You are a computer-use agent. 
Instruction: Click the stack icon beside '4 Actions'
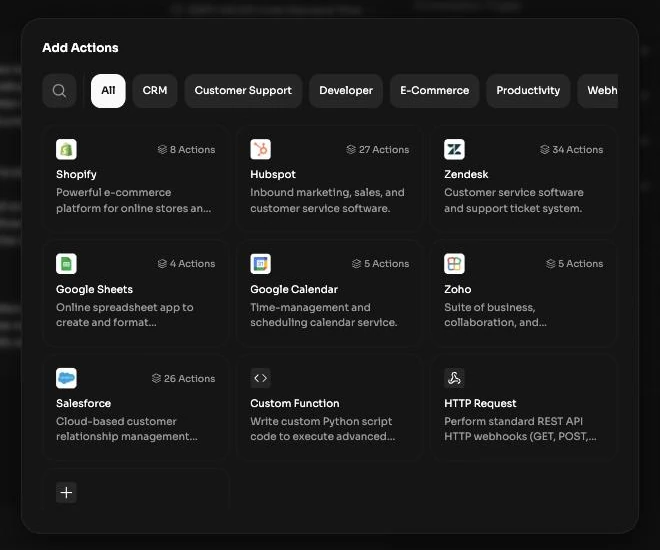tap(162, 263)
